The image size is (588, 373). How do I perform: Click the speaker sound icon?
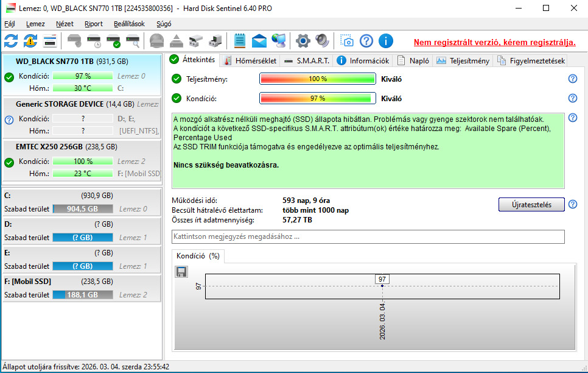click(x=322, y=41)
